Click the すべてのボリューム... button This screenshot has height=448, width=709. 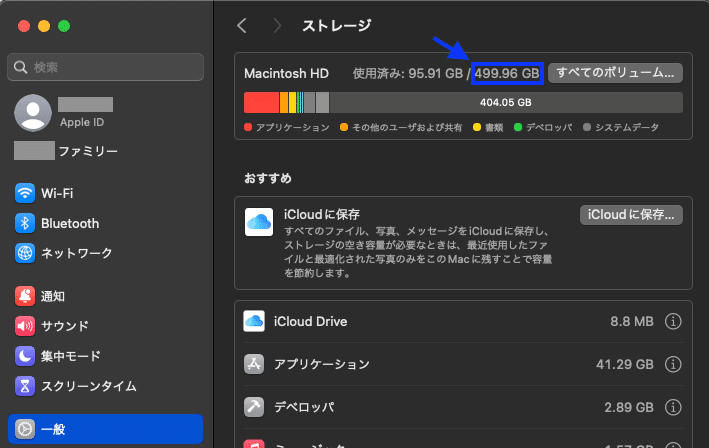pyautogui.click(x=615, y=73)
